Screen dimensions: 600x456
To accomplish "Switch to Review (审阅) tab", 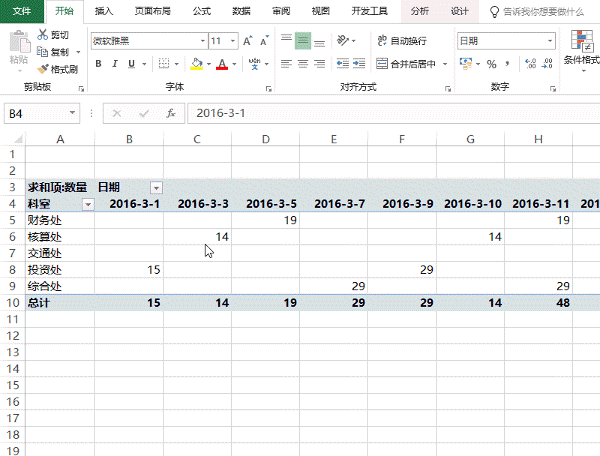I will coord(281,11).
